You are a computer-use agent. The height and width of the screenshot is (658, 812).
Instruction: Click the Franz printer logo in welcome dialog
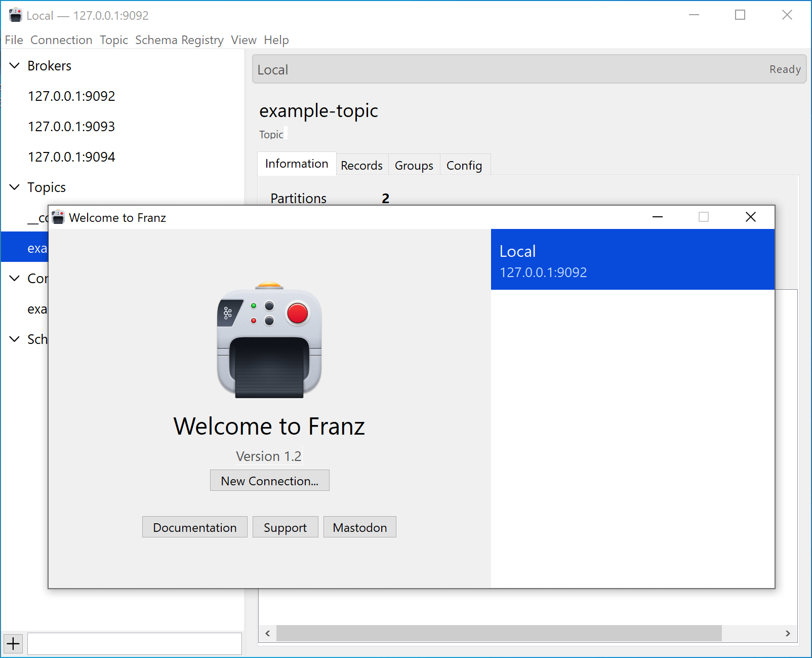tap(269, 340)
